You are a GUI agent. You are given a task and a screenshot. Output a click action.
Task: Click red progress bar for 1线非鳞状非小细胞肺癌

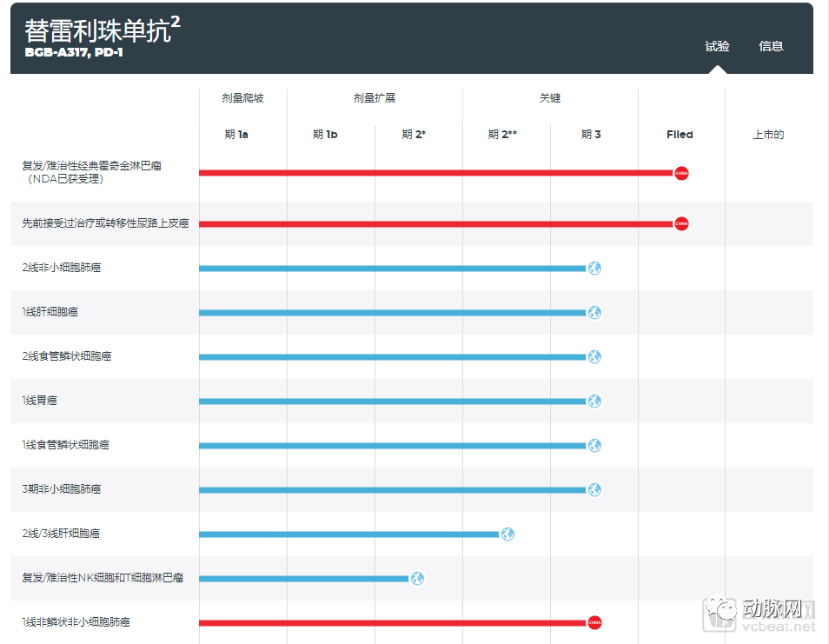coord(393,623)
